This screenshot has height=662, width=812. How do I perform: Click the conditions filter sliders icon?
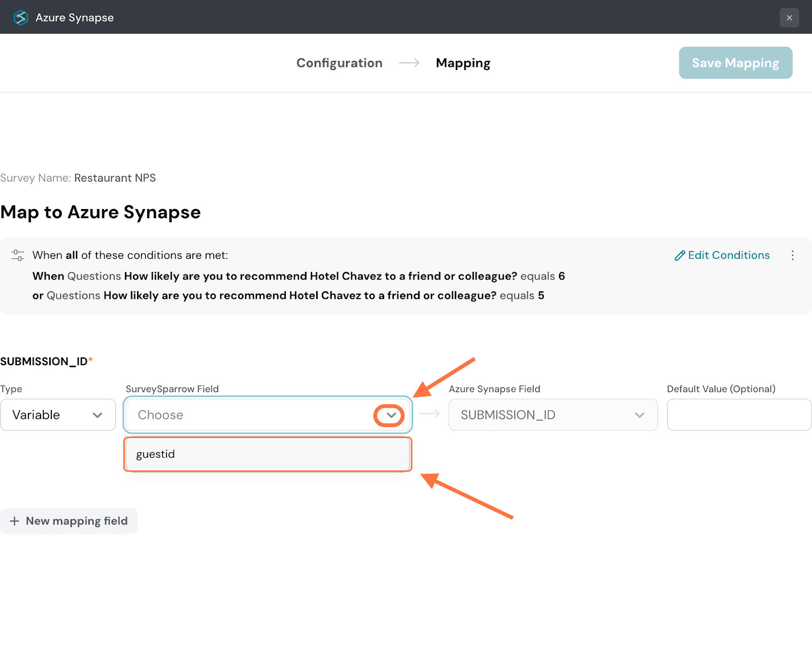pos(18,255)
